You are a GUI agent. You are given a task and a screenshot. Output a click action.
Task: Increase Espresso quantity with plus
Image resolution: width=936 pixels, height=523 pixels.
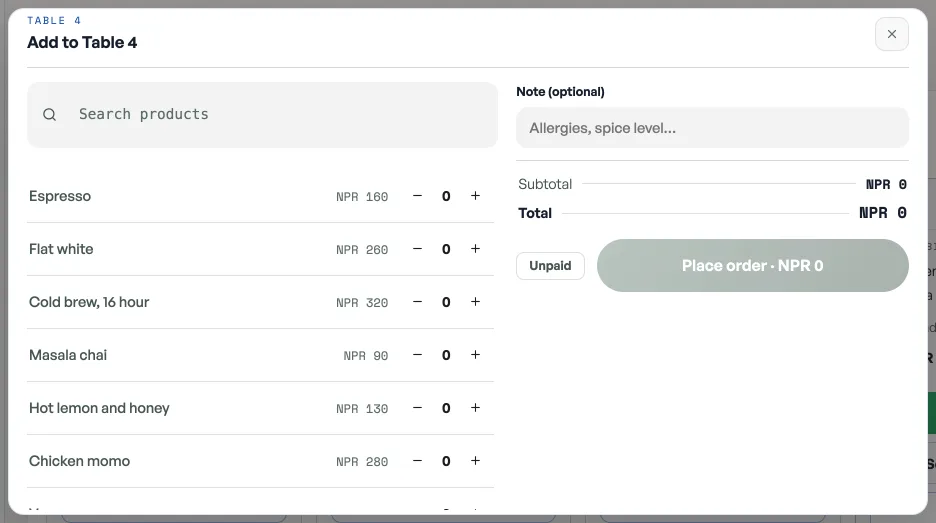pyautogui.click(x=475, y=196)
